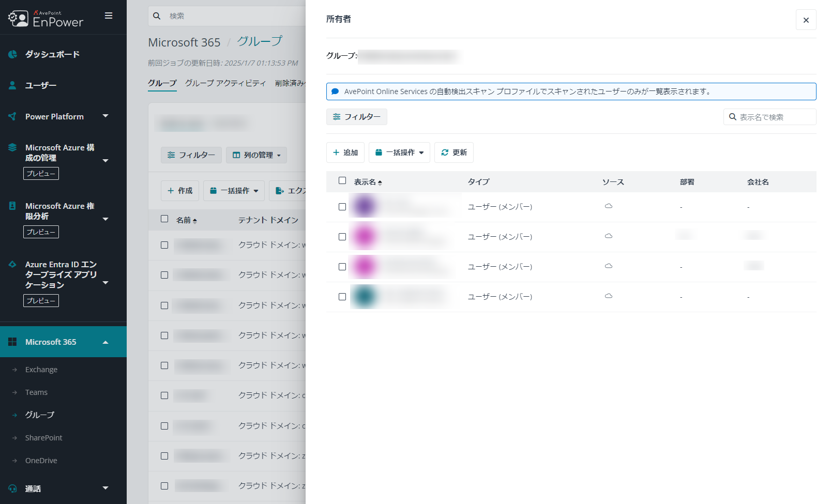831x504 pixels.
Task: Open Users (ユーザー) sidebar item
Action: 41,85
